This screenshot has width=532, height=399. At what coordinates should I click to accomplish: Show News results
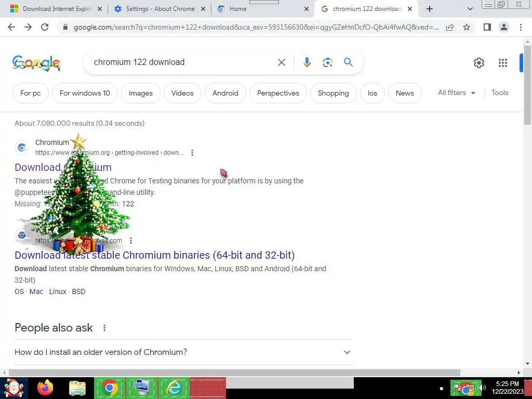405,93
